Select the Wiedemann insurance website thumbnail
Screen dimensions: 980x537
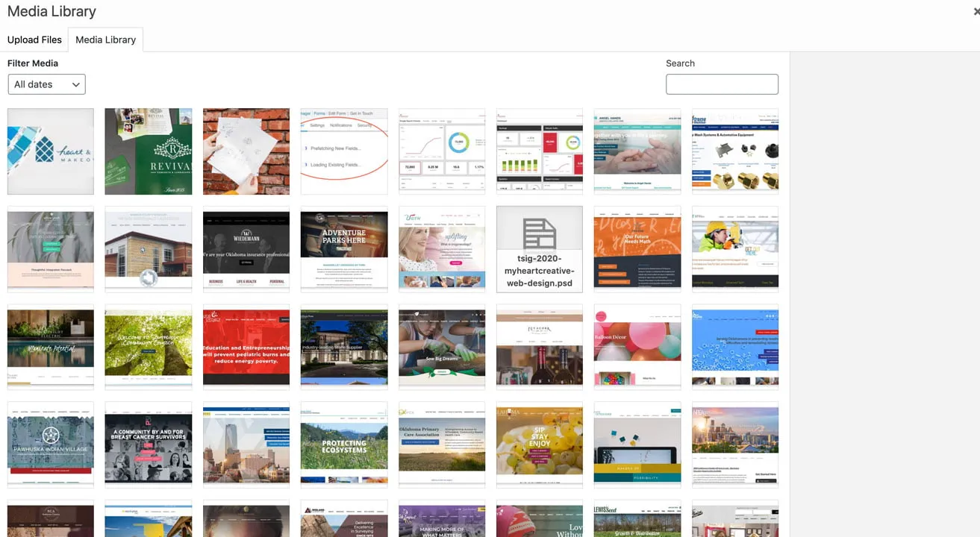246,249
